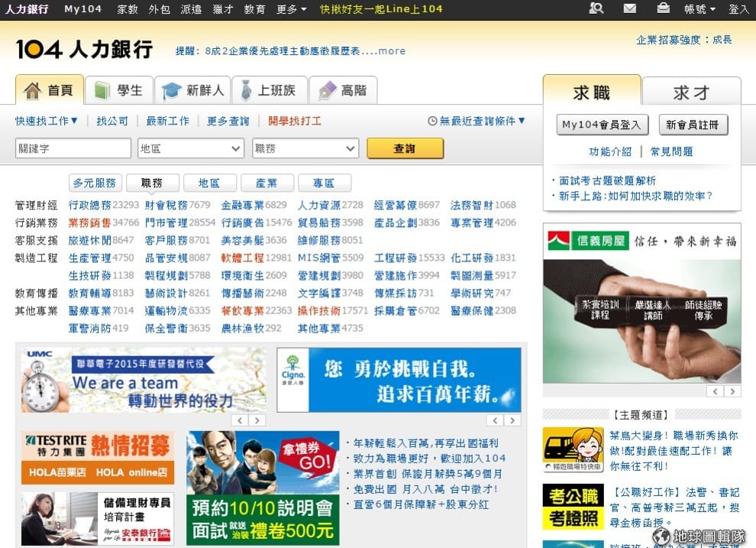756x548 pixels.
Task: Click 登入 in the top bar
Action: pos(738,8)
